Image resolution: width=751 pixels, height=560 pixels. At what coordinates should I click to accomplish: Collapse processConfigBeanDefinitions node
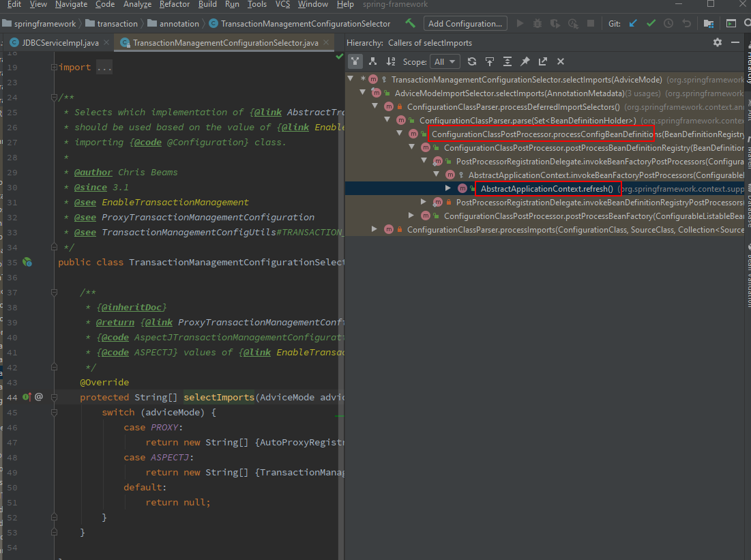pyautogui.click(x=400, y=134)
